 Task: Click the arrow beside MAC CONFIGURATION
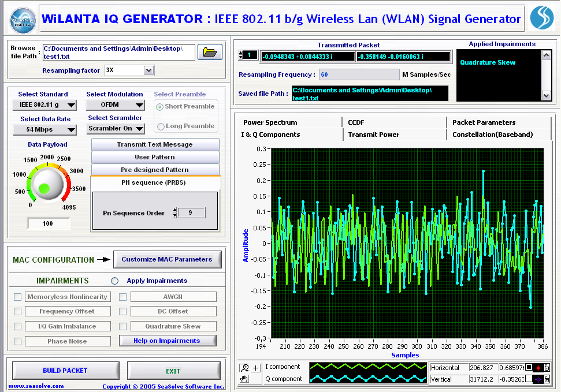(x=104, y=259)
